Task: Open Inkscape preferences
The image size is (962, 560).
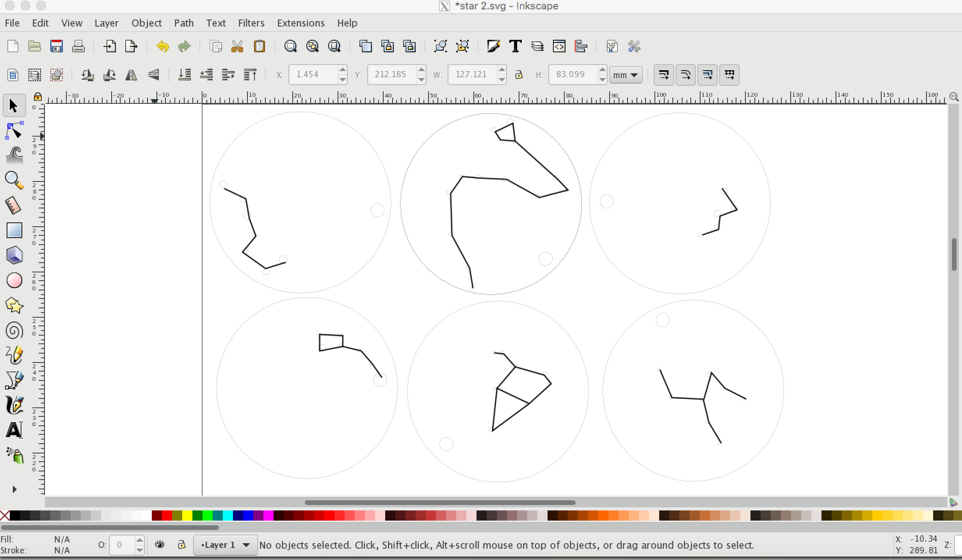Action: (x=634, y=46)
